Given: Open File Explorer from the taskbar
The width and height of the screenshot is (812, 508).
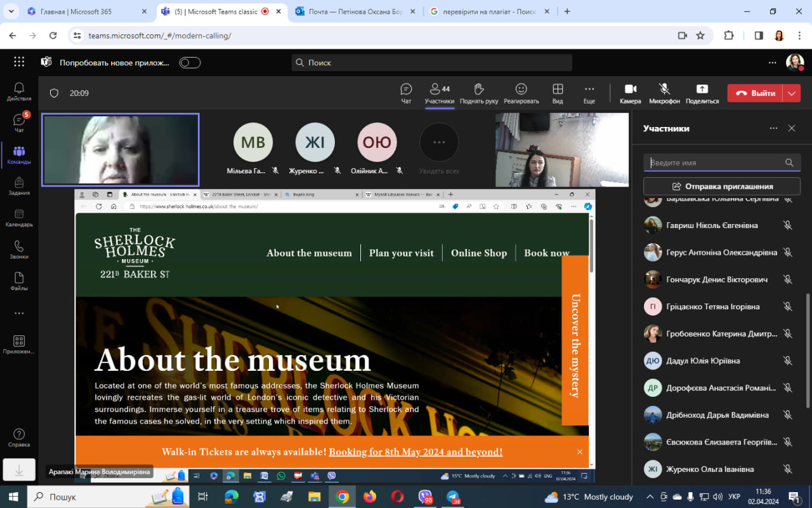Looking at the screenshot, I should 314,497.
